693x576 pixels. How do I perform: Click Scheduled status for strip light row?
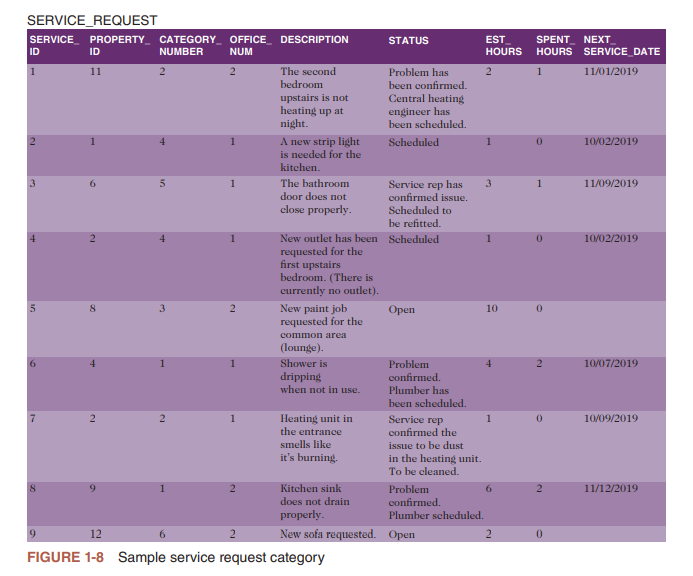(x=414, y=142)
